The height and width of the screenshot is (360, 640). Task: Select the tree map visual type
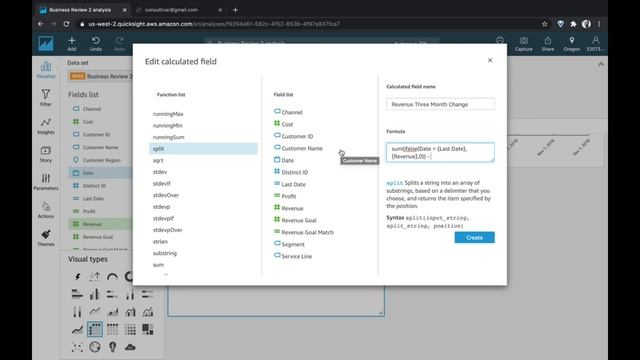[147, 329]
